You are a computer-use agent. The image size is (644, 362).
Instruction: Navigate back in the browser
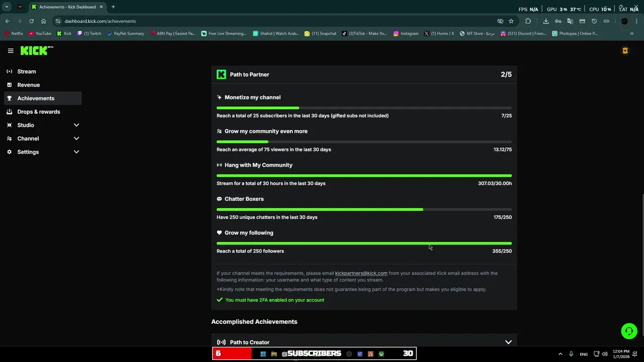tap(7, 21)
